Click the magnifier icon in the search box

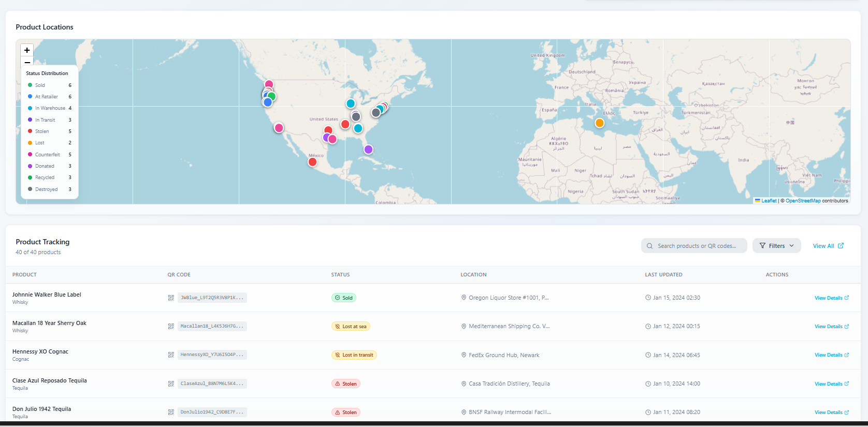tap(649, 246)
